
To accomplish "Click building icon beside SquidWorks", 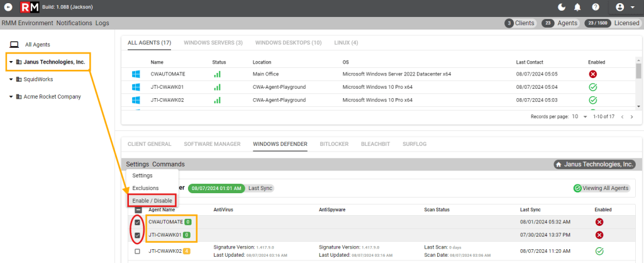I will pyautogui.click(x=19, y=79).
